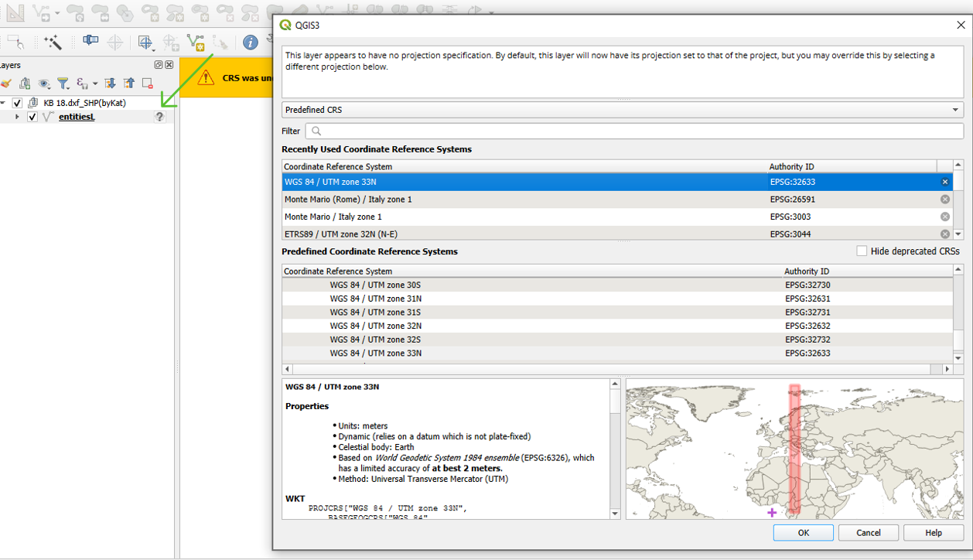Click the unknown CRS question mark beside entitiesL
Image resolution: width=973 pixels, height=560 pixels.
tap(159, 117)
